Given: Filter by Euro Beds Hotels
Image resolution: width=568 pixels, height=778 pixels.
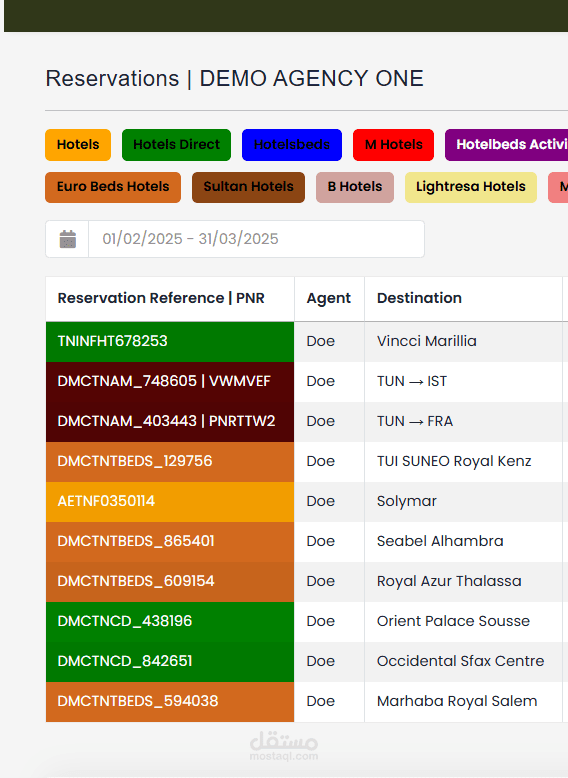Looking at the screenshot, I should coord(113,187).
